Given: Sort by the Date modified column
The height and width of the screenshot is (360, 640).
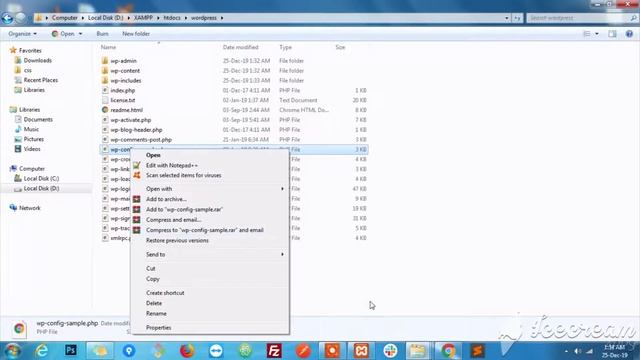Looking at the screenshot, I should pyautogui.click(x=240, y=47).
